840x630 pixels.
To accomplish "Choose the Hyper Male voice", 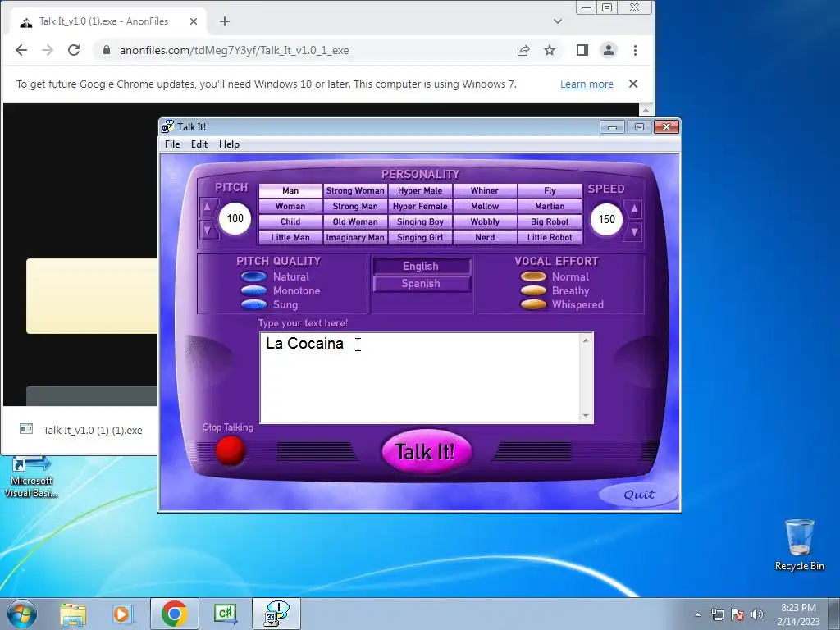I will tap(420, 190).
